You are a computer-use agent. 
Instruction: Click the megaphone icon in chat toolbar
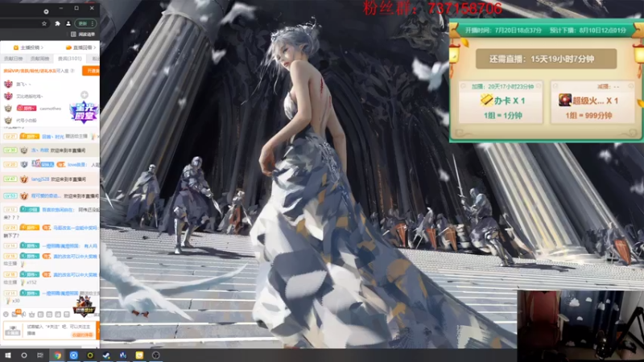[x=23, y=315]
